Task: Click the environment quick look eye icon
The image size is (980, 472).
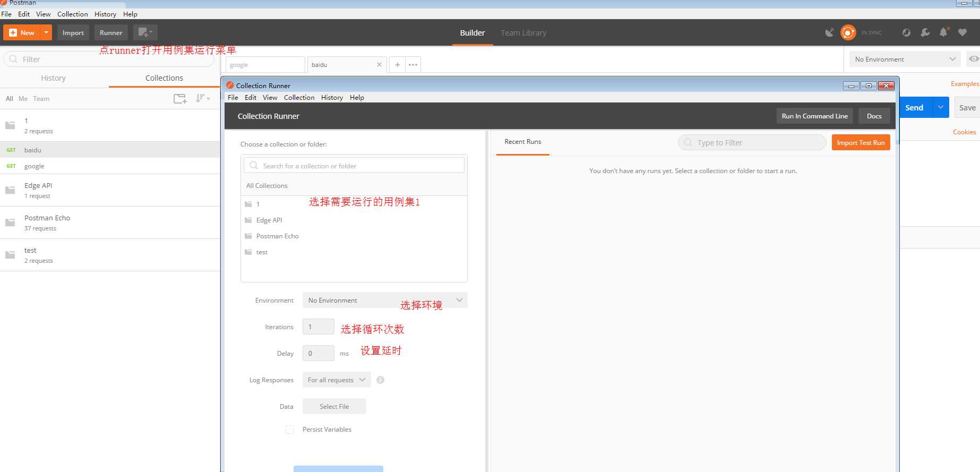Action: (x=973, y=59)
